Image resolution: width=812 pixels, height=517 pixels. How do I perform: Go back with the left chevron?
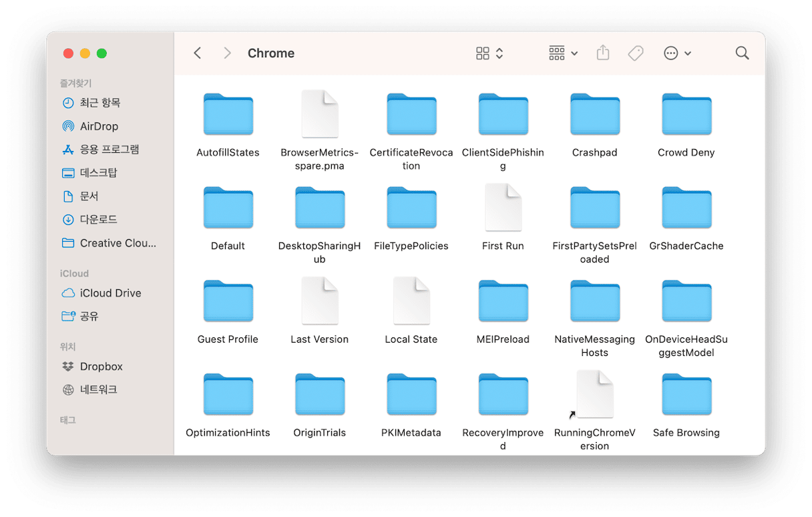(x=198, y=53)
